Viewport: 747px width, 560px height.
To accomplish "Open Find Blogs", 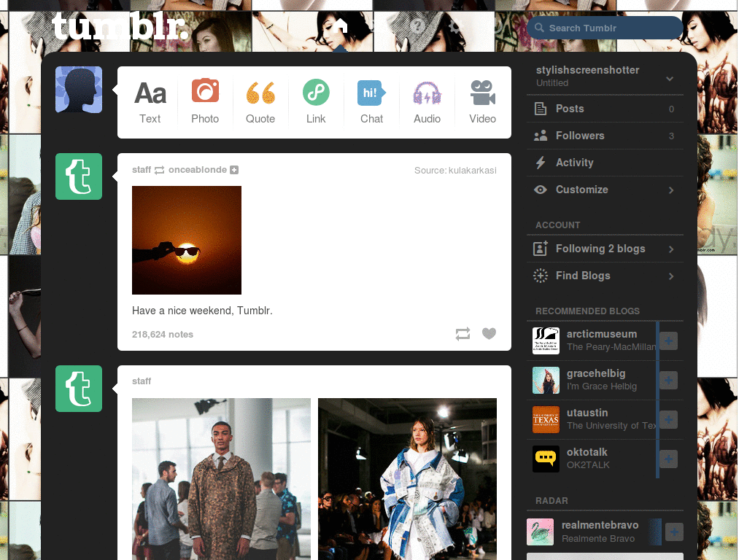I will click(605, 276).
